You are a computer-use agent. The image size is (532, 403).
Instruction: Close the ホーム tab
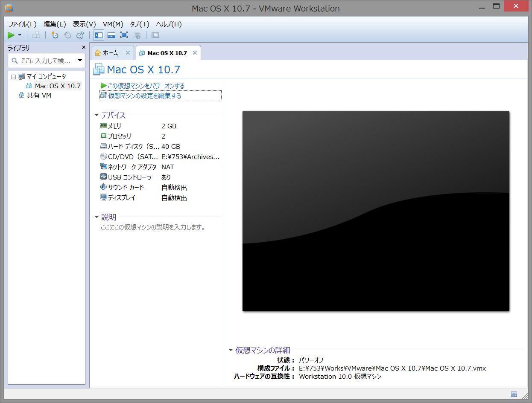pos(128,53)
